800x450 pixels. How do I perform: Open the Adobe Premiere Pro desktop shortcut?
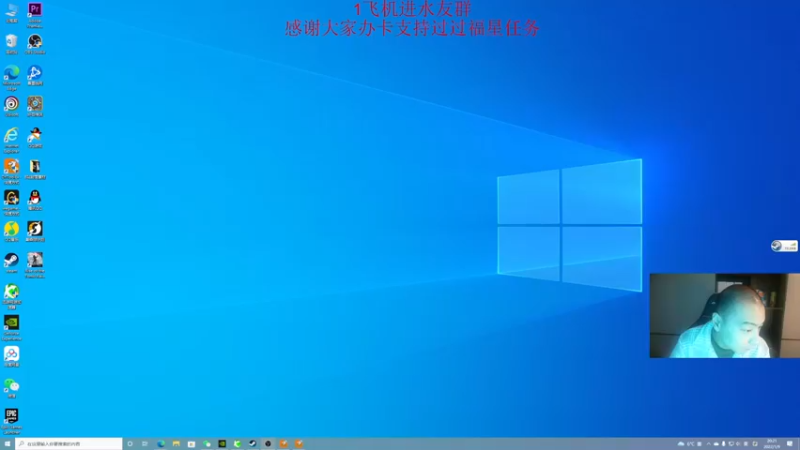pos(35,14)
